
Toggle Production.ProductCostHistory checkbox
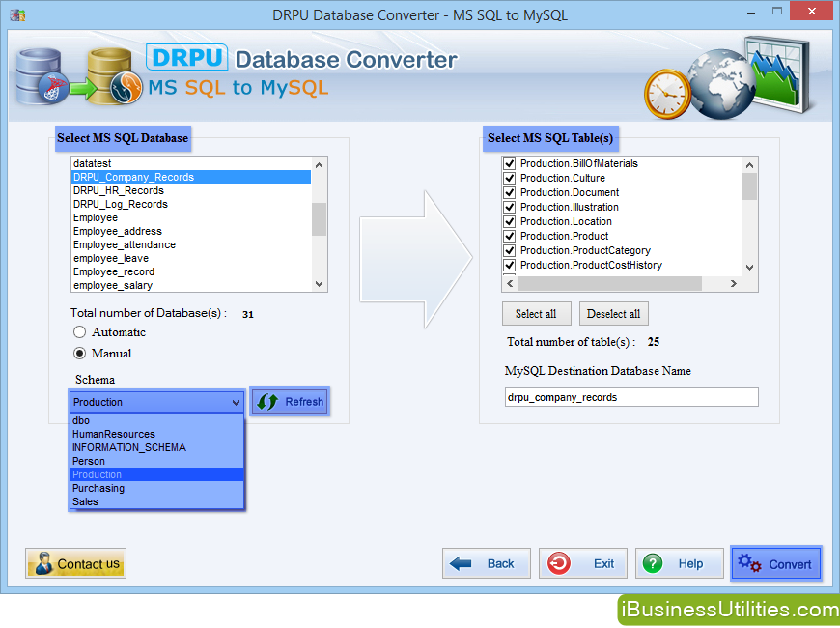pos(510,265)
